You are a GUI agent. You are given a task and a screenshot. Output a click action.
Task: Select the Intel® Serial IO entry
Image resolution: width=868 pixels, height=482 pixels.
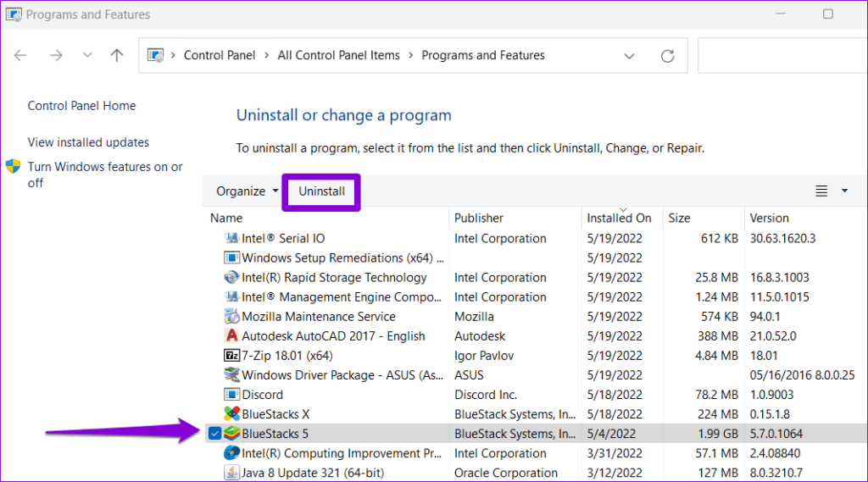(x=283, y=239)
